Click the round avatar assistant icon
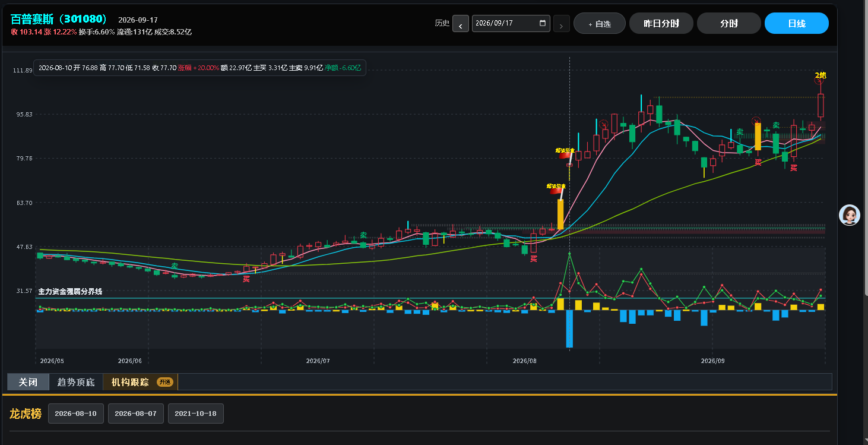Image resolution: width=868 pixels, height=445 pixels. coord(850,214)
